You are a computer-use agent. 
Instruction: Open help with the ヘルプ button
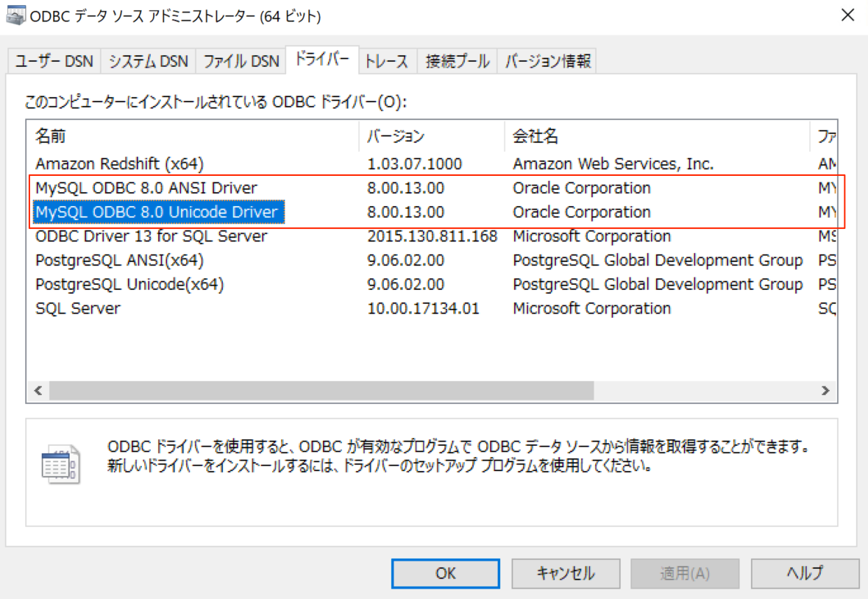(x=805, y=573)
